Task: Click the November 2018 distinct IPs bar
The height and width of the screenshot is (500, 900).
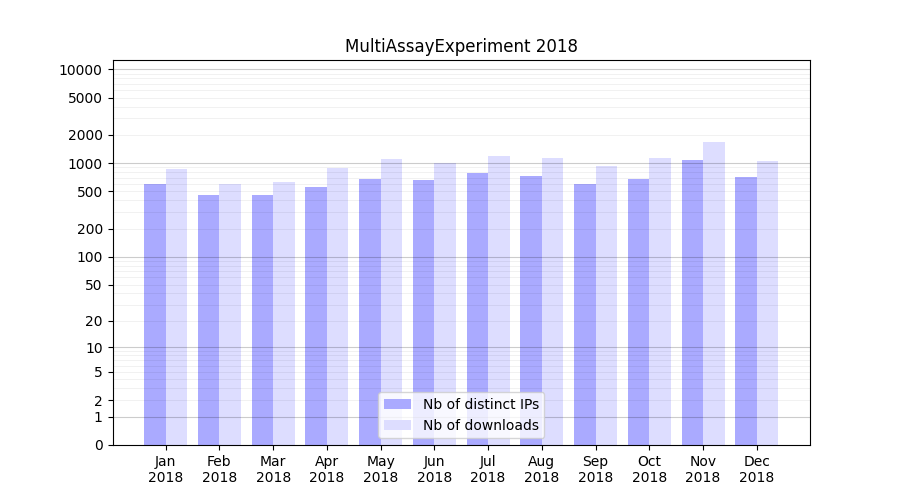Action: click(692, 302)
